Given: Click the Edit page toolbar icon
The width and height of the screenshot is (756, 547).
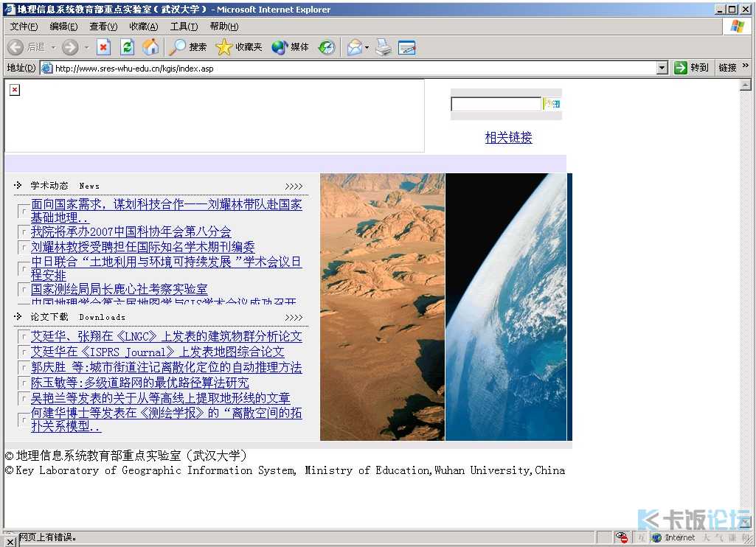Looking at the screenshot, I should pos(407,47).
